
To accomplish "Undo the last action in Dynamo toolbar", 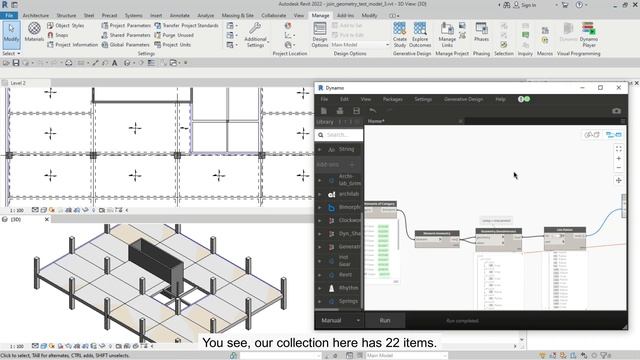I will click(x=372, y=111).
